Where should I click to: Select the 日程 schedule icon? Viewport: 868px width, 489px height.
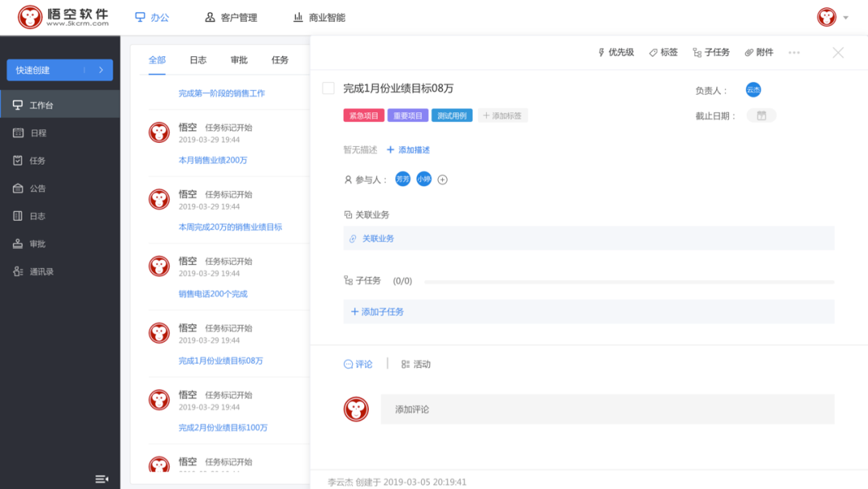(x=16, y=133)
